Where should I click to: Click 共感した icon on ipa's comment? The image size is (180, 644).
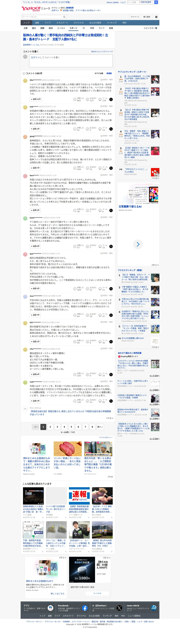click(75, 289)
